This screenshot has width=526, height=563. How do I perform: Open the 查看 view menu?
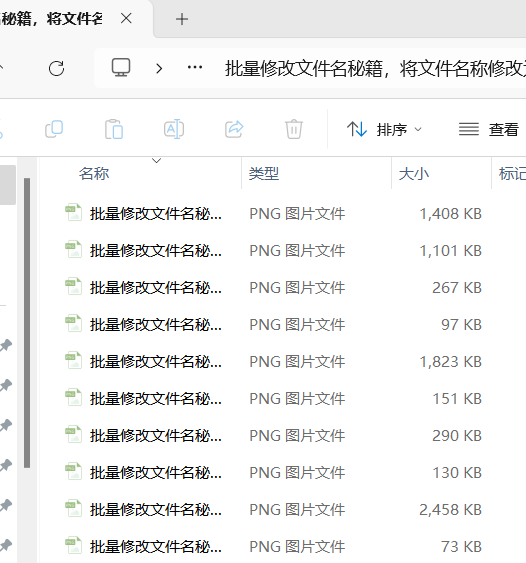(x=489, y=129)
